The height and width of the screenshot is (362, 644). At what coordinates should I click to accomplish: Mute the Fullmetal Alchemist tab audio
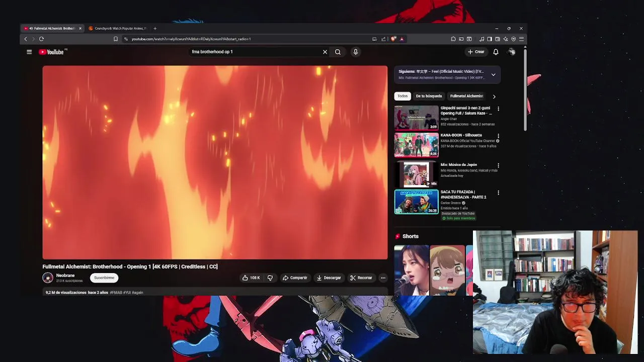coord(31,28)
